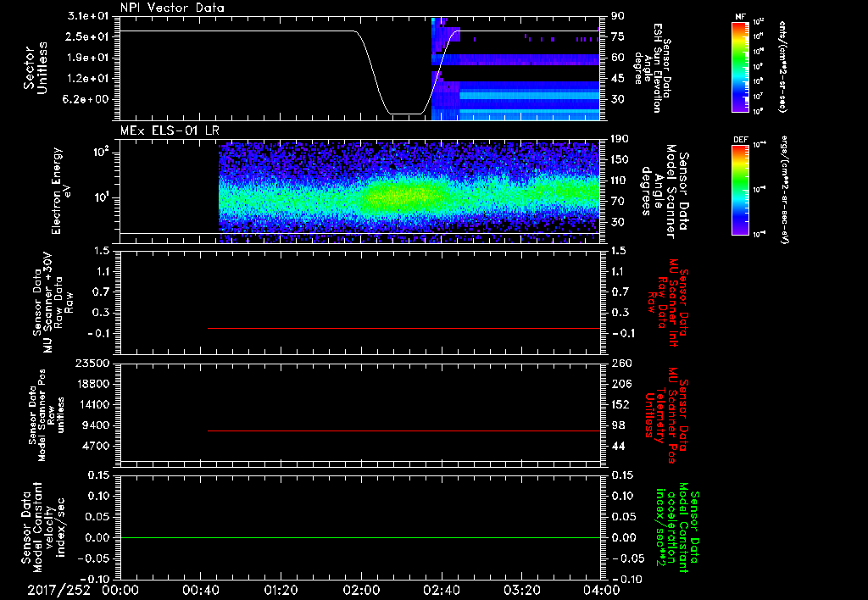This screenshot has width=868, height=600.
Task: Click the "190" scanner angle tick
Action: click(620, 139)
